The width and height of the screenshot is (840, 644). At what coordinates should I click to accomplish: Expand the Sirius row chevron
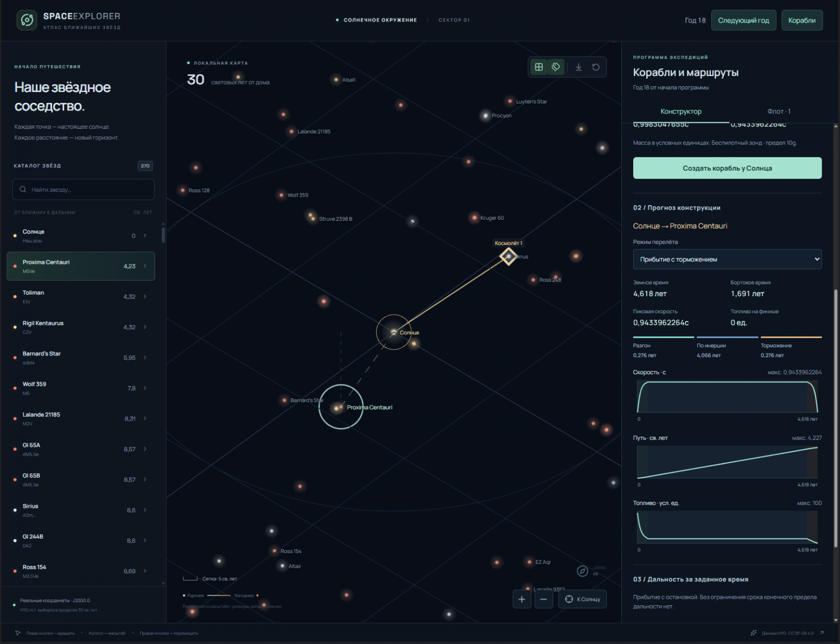point(145,510)
